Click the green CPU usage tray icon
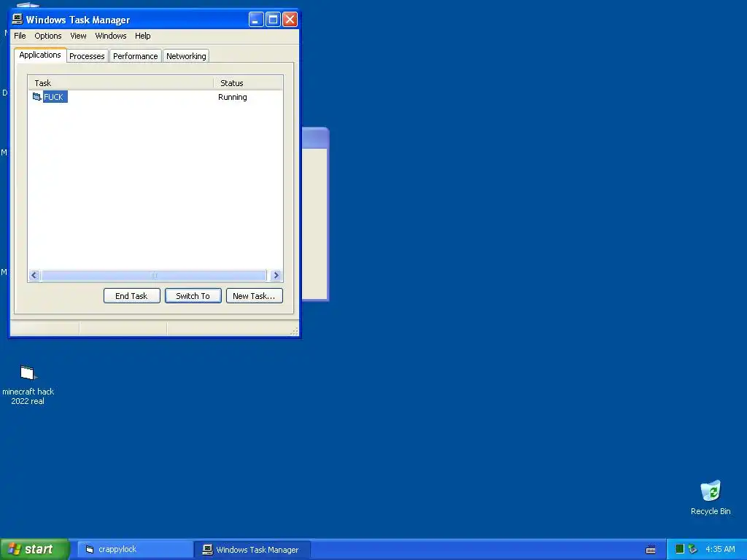This screenshot has height=560, width=747. click(680, 549)
